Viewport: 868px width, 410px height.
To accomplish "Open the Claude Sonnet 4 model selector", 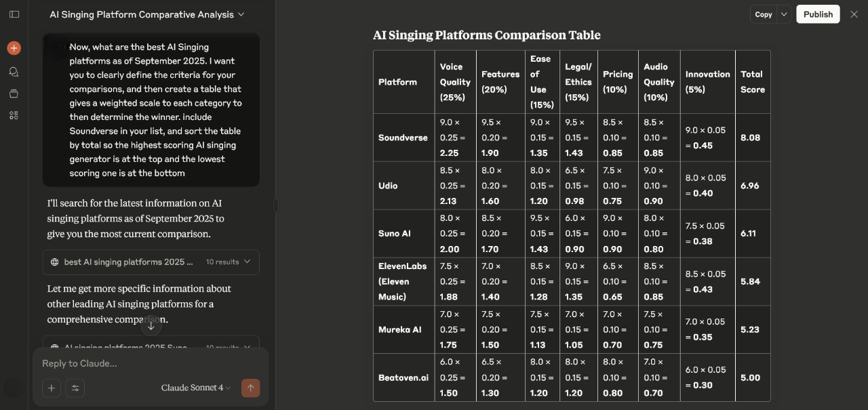I will point(196,388).
